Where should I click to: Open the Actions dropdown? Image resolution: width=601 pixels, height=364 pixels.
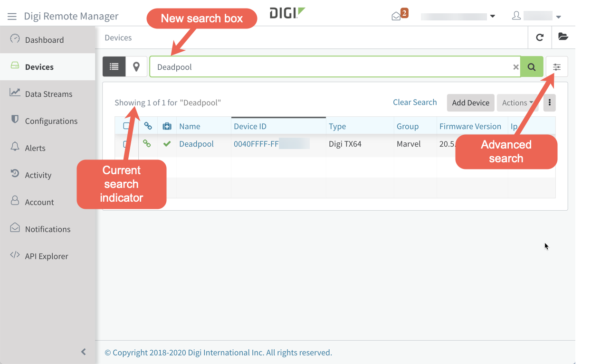coord(517,103)
